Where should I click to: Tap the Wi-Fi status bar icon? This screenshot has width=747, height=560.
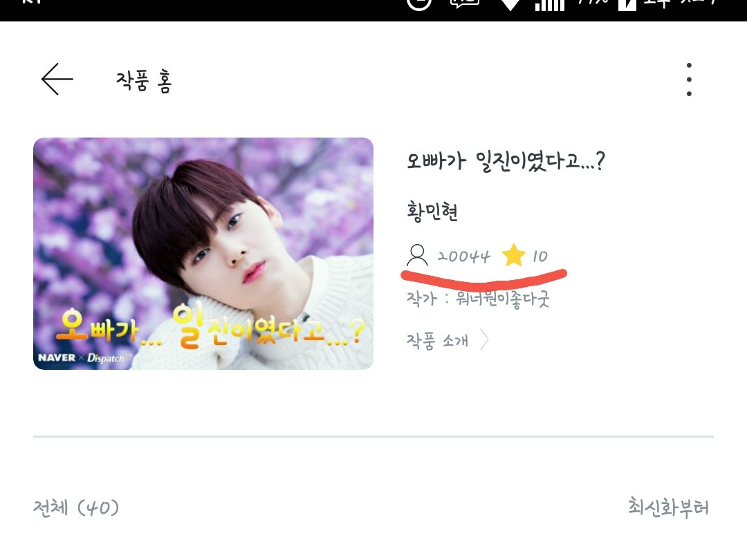pyautogui.click(x=510, y=5)
